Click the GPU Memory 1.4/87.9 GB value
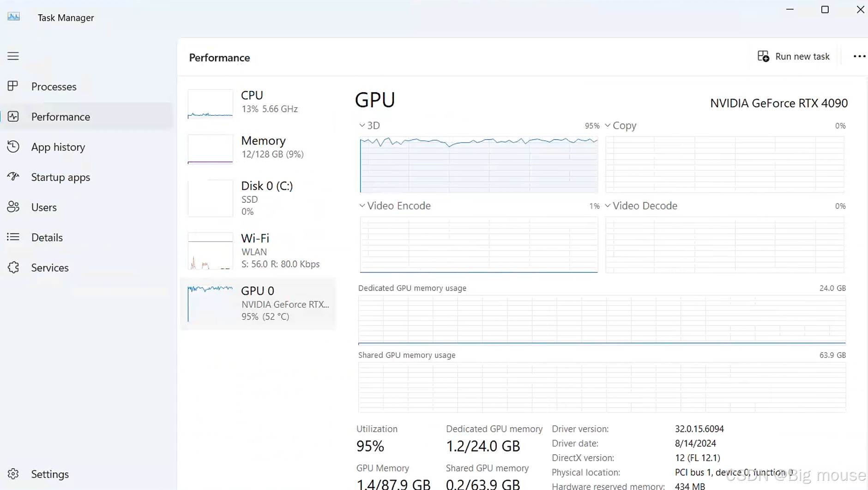 click(393, 484)
